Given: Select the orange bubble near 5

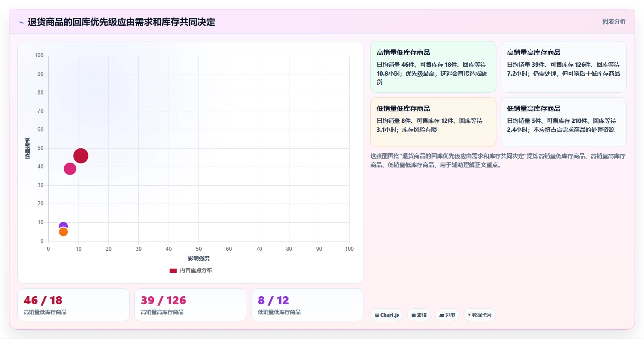Looking at the screenshot, I should 63,232.
